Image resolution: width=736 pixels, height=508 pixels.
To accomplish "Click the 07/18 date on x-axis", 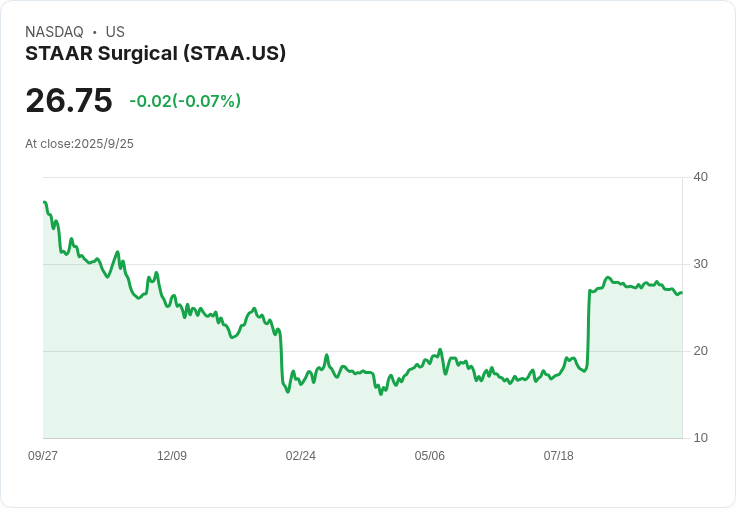I will (x=558, y=456).
